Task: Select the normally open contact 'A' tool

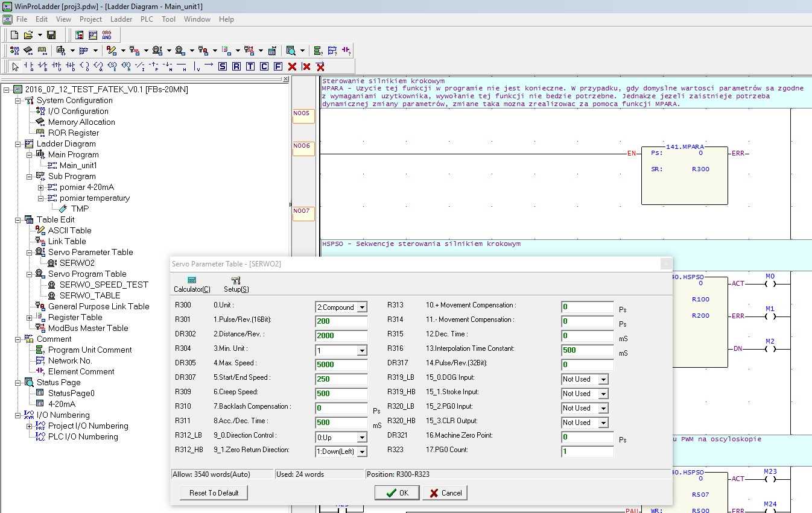Action: 28,66
